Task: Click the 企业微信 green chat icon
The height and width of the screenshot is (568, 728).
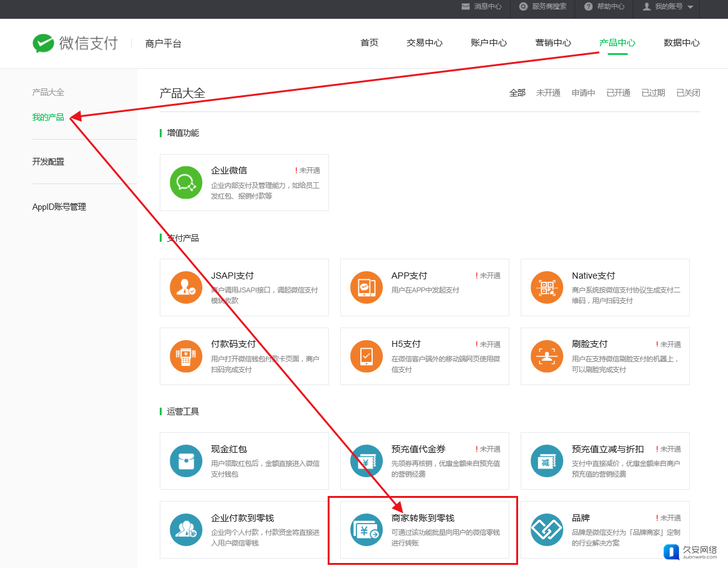Action: pyautogui.click(x=185, y=182)
